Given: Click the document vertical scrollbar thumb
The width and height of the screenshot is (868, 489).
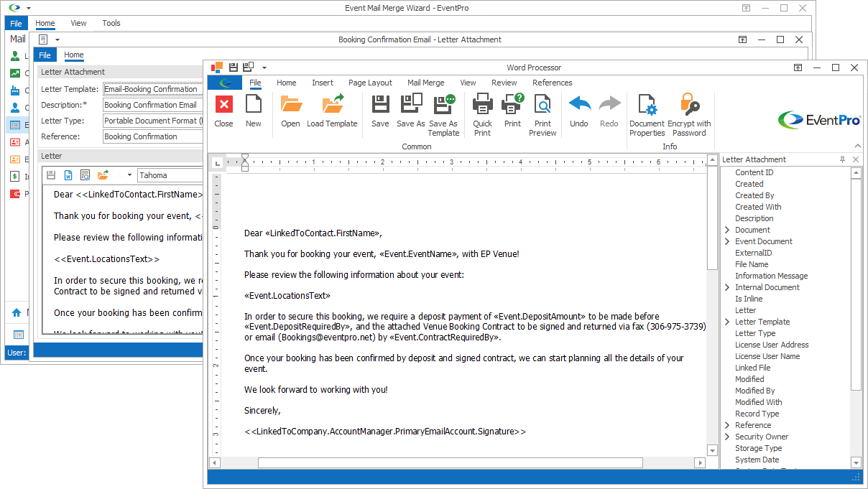Looking at the screenshot, I should (712, 218).
